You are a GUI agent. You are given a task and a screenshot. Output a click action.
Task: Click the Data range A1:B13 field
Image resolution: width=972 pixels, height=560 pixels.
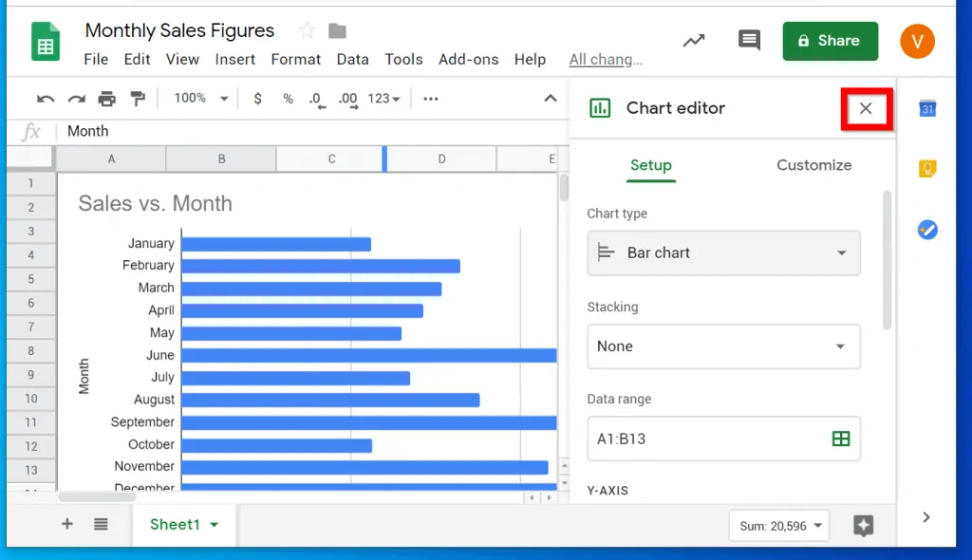tap(707, 439)
